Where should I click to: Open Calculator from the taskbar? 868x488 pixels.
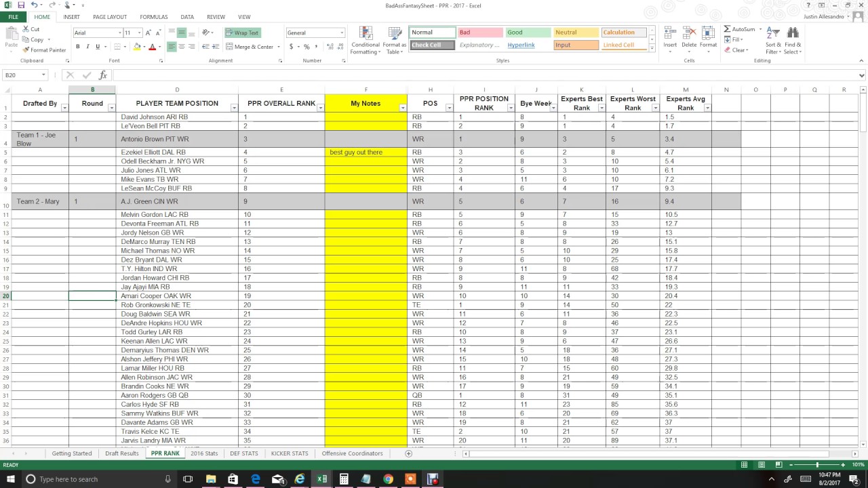tap(344, 479)
